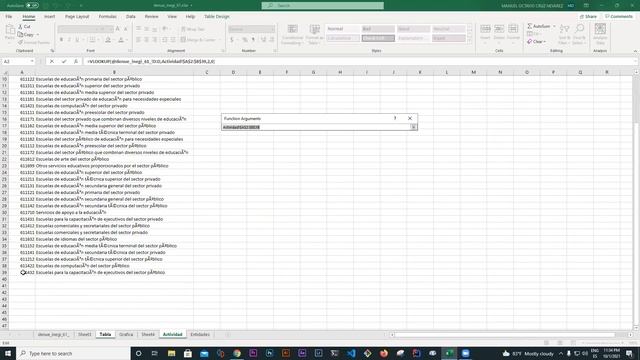
Task: Apply the Bad cell style
Action: pos(378,29)
